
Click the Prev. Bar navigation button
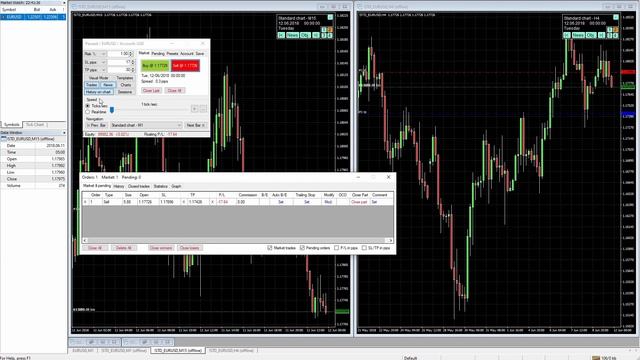click(x=96, y=125)
